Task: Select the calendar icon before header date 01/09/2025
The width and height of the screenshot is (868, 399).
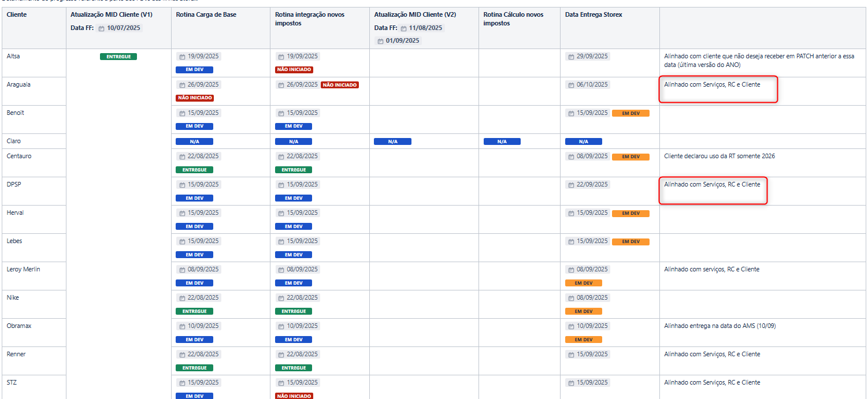Action: click(x=380, y=41)
